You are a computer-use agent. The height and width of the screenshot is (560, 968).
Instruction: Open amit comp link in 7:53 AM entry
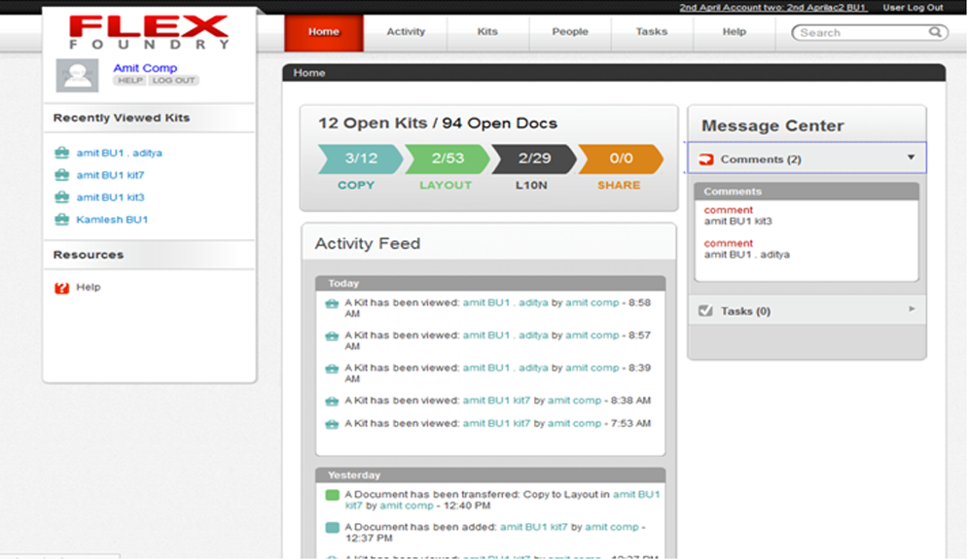point(574,424)
